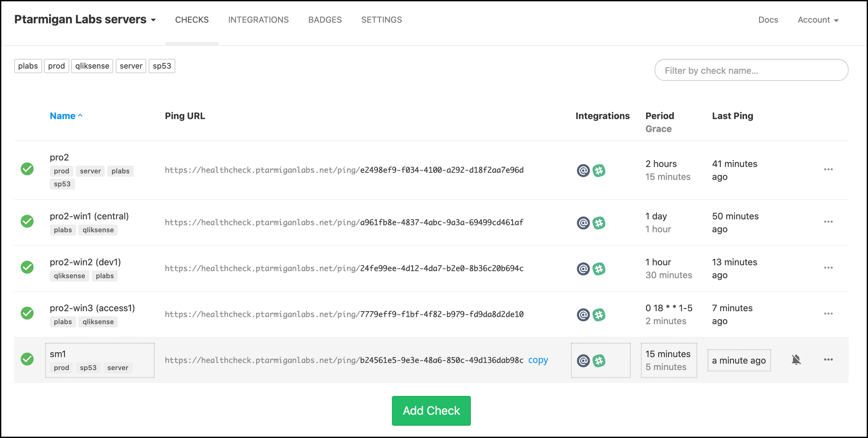
Task: Click the pro2-win3 (access1) ping URL
Action: [344, 314]
